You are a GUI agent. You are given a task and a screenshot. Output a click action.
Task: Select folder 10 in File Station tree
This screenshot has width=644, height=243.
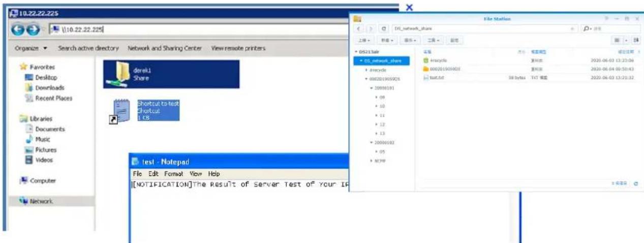[382, 106]
